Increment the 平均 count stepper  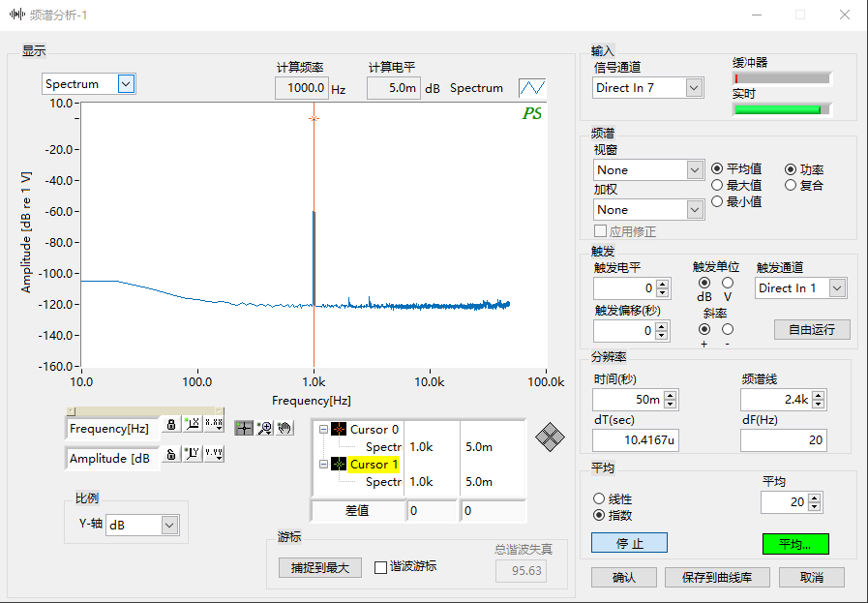pyautogui.click(x=814, y=497)
